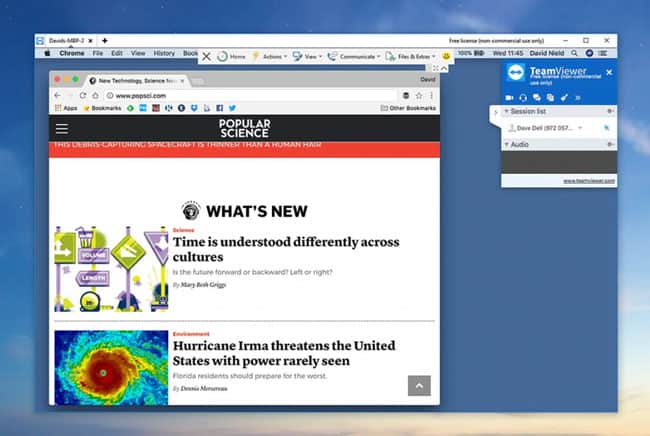The width and height of the screenshot is (650, 436).
Task: Start video in TeamViewer panel
Action: (x=510, y=97)
